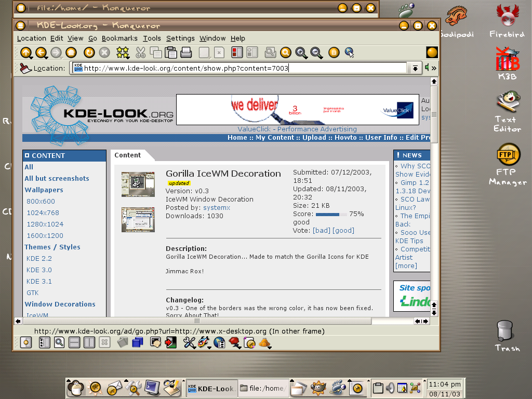532x399 pixels.
Task: Open the Settings menu
Action: coord(180,38)
